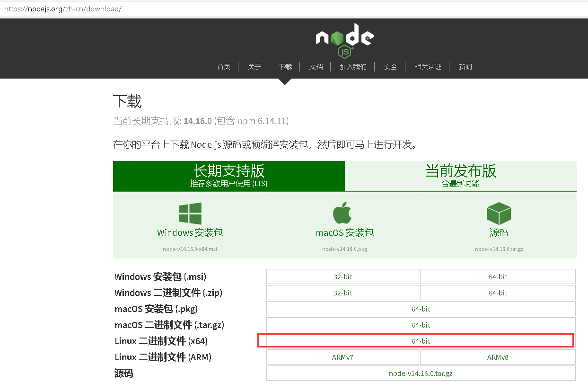Click the address bar URL

point(63,9)
